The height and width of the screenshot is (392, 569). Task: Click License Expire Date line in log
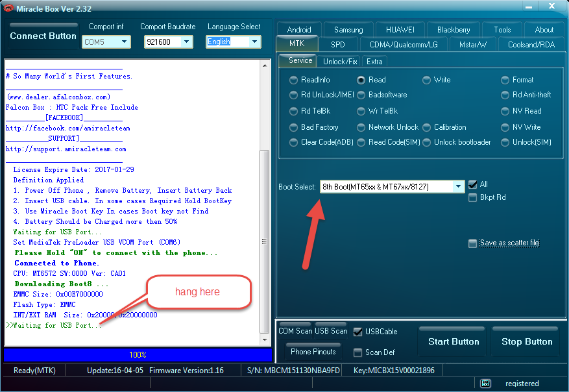pyautogui.click(x=74, y=169)
